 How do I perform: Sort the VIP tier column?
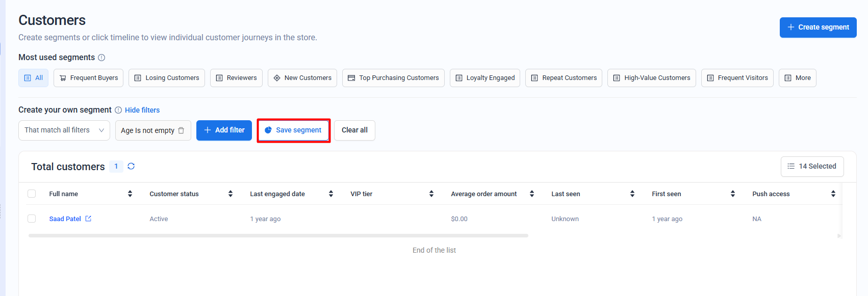(x=431, y=194)
